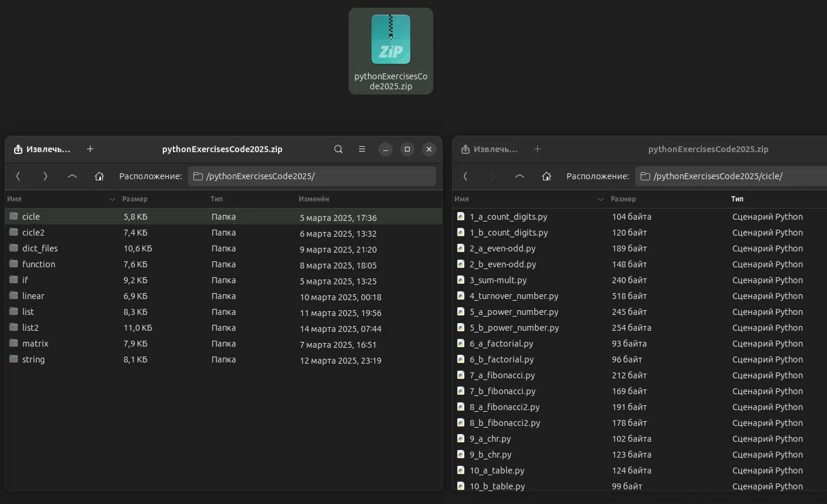Select the 4_turnover_number.py file

514,296
